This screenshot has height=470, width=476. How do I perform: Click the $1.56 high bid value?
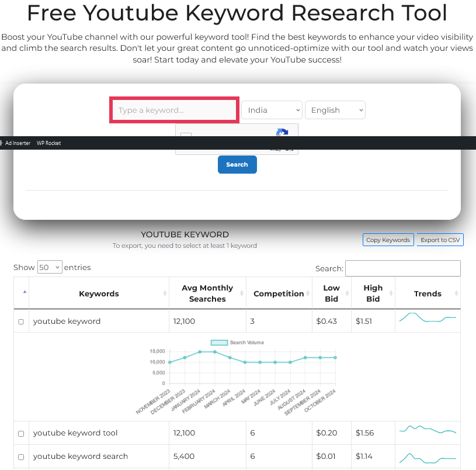coord(364,433)
